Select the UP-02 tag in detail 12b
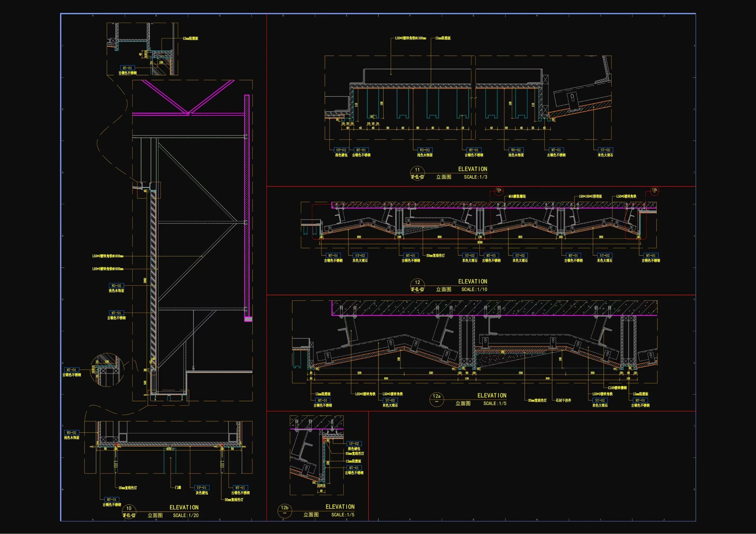This screenshot has height=534, width=756. pos(354,443)
